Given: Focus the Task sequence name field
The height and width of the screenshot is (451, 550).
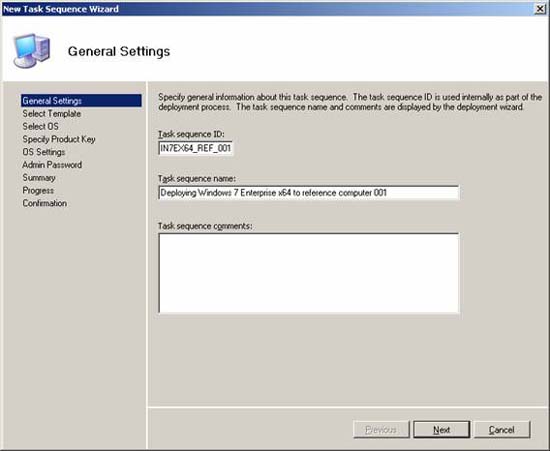Looking at the screenshot, I should (309, 193).
